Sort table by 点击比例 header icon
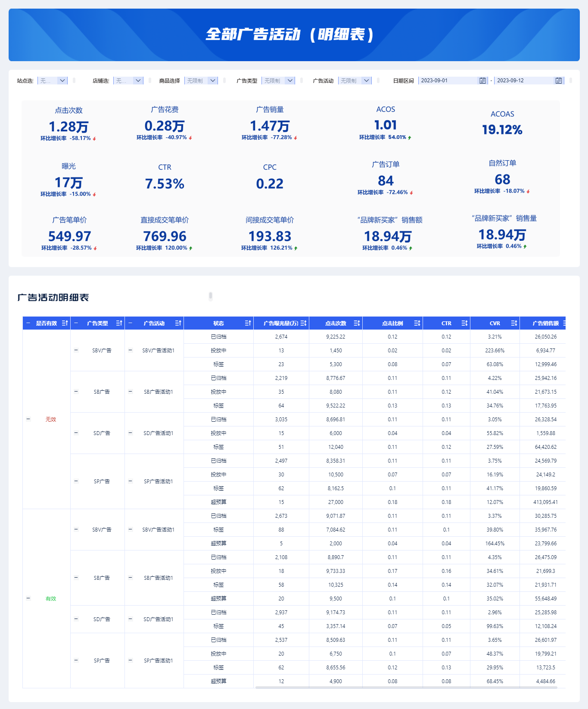This screenshot has height=709, width=588. [x=417, y=323]
